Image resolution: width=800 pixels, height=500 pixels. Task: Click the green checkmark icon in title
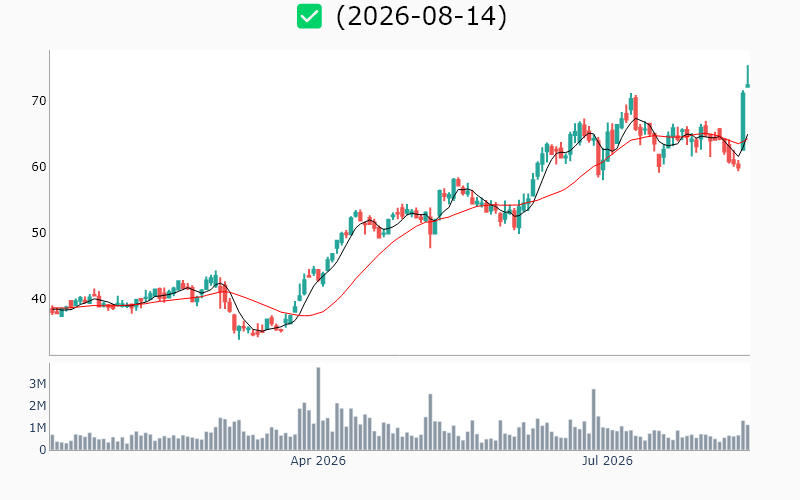309,16
